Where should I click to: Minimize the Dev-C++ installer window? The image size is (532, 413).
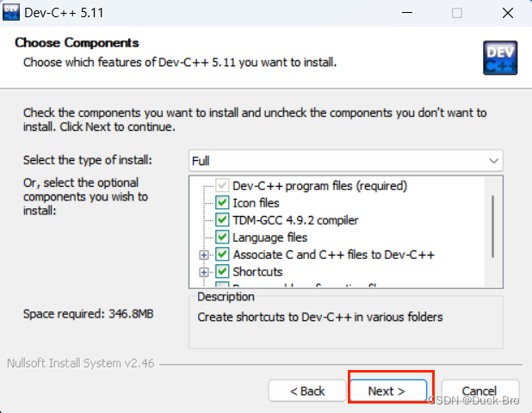407,13
